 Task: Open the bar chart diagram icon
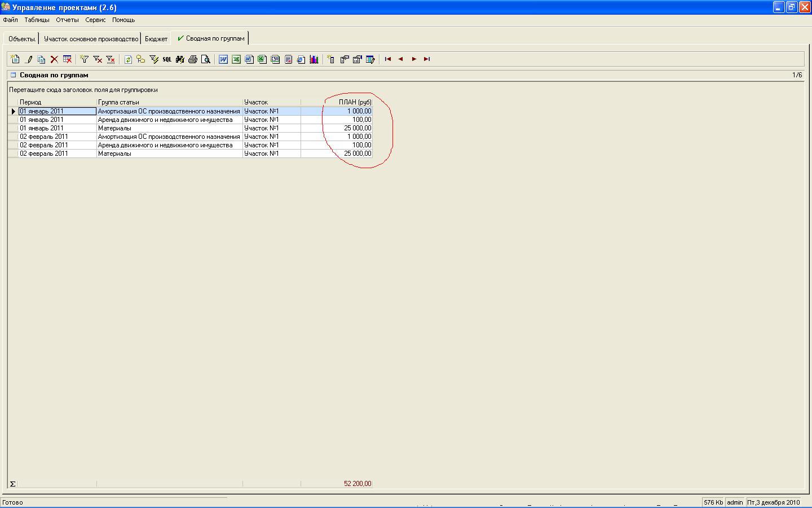(314, 59)
